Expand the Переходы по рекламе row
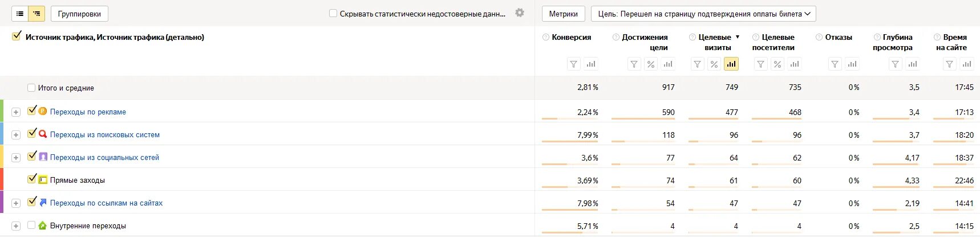This screenshot has width=980, height=238. (x=16, y=112)
